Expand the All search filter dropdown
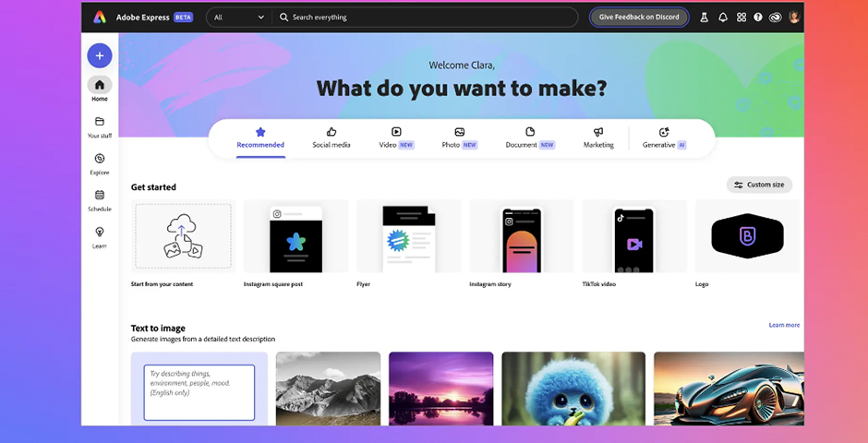 click(238, 18)
